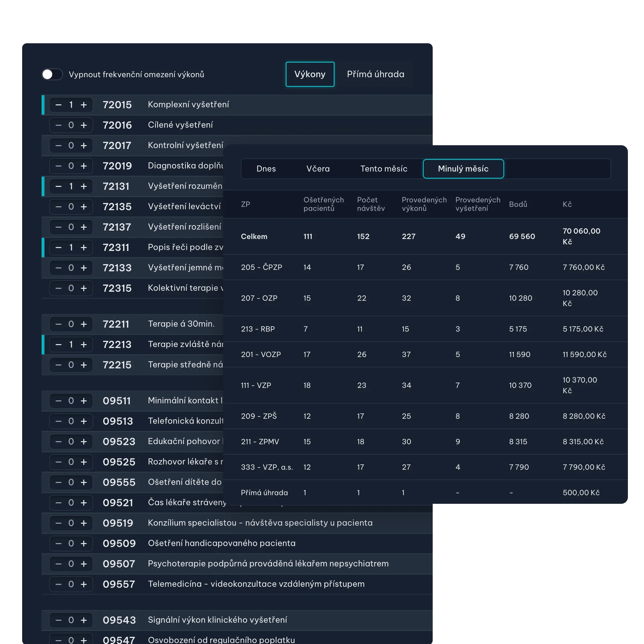Click the ZP column header

pyautogui.click(x=246, y=204)
